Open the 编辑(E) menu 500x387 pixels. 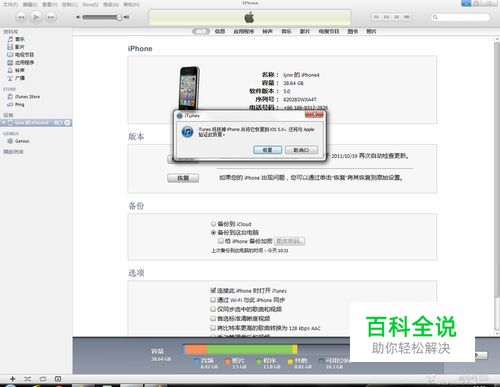[x=30, y=5]
